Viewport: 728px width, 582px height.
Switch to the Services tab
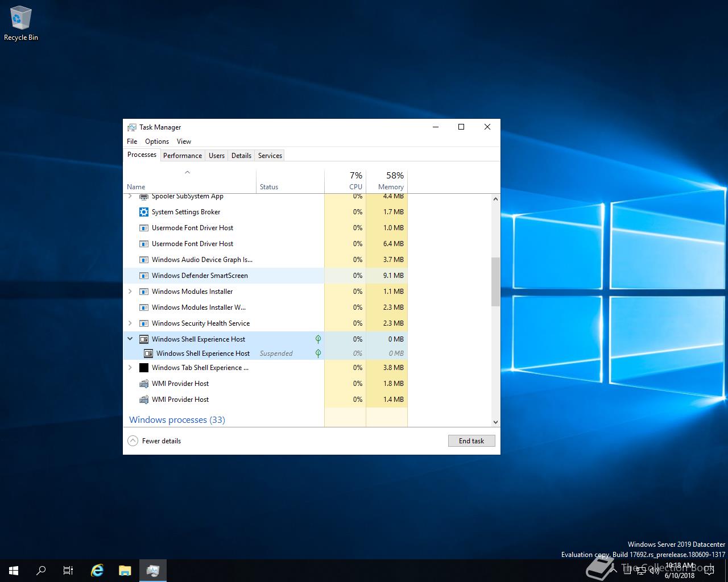coord(270,155)
